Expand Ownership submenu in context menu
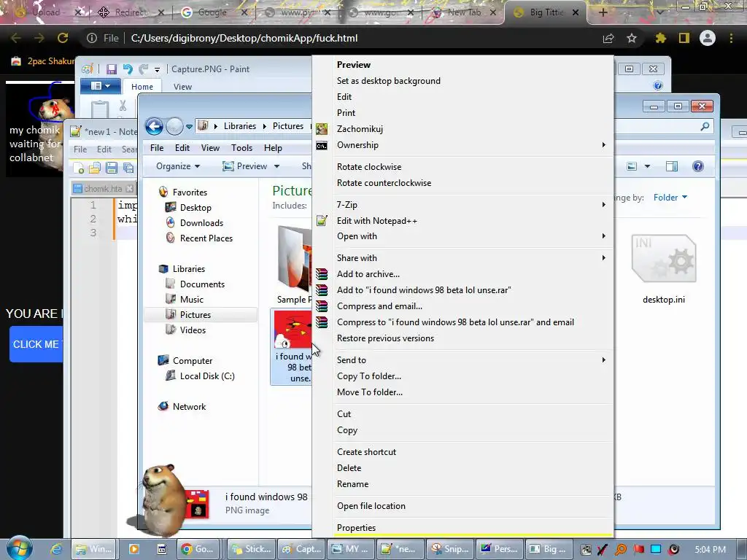The width and height of the screenshot is (747, 560). point(603,145)
